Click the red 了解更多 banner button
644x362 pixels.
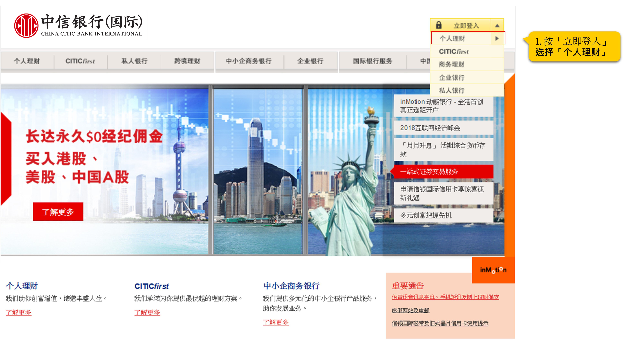pyautogui.click(x=58, y=212)
